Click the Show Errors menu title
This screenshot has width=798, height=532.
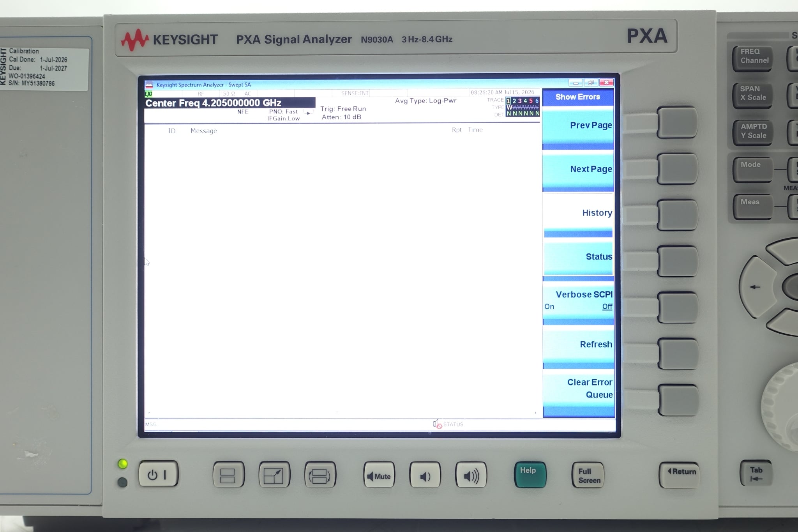tap(578, 97)
